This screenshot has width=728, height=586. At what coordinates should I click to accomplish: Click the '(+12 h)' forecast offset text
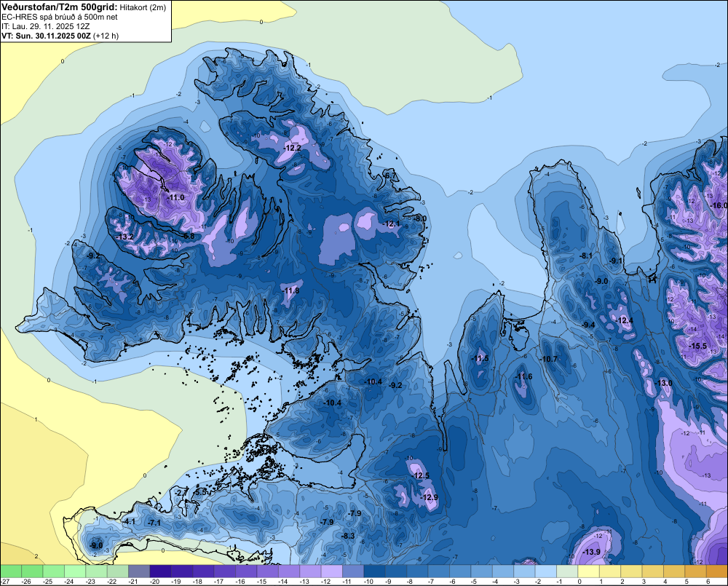tap(106, 36)
